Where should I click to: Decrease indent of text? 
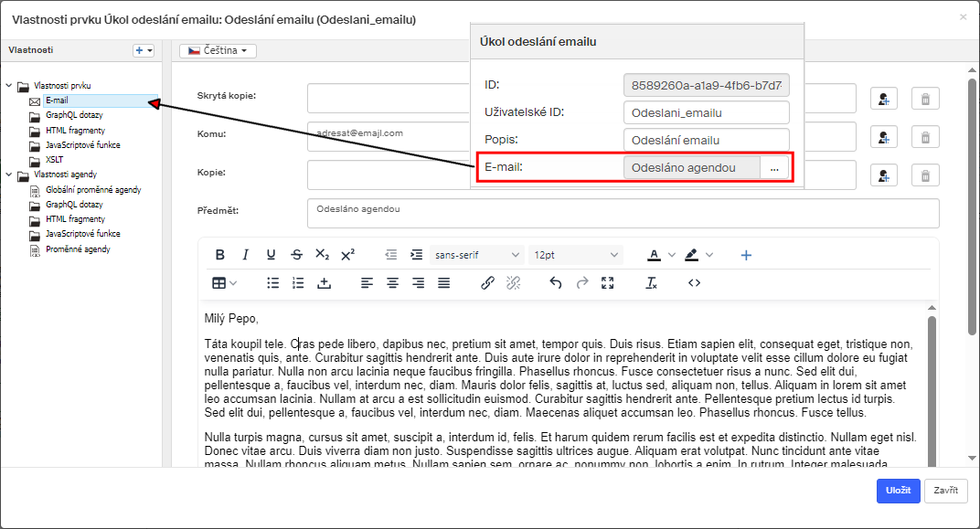(390, 255)
